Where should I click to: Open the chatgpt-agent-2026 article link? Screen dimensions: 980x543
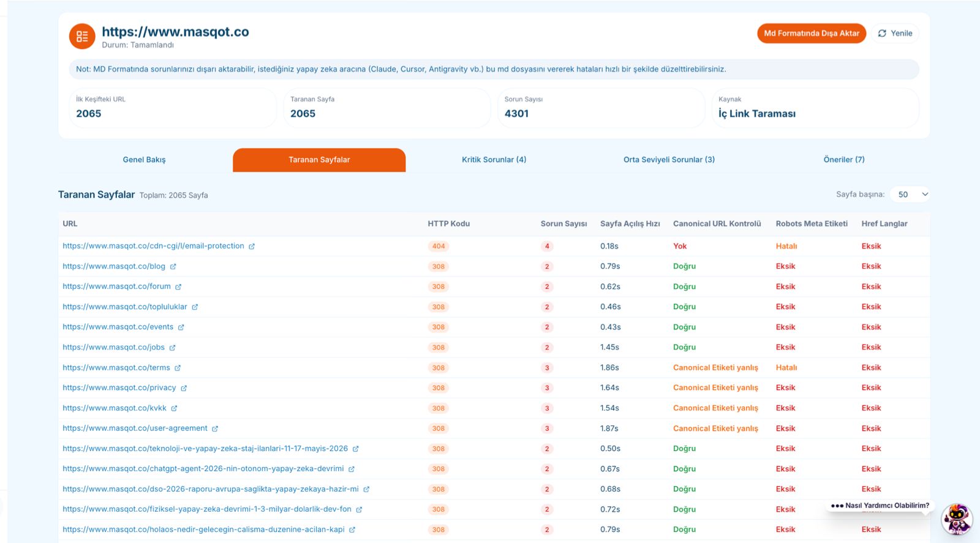pyautogui.click(x=203, y=469)
